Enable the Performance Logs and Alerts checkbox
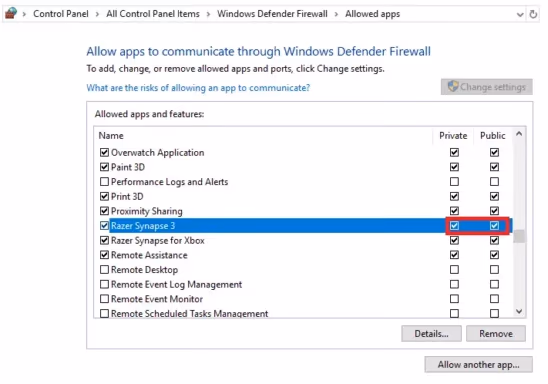This screenshot has height=384, width=548. 104,182
